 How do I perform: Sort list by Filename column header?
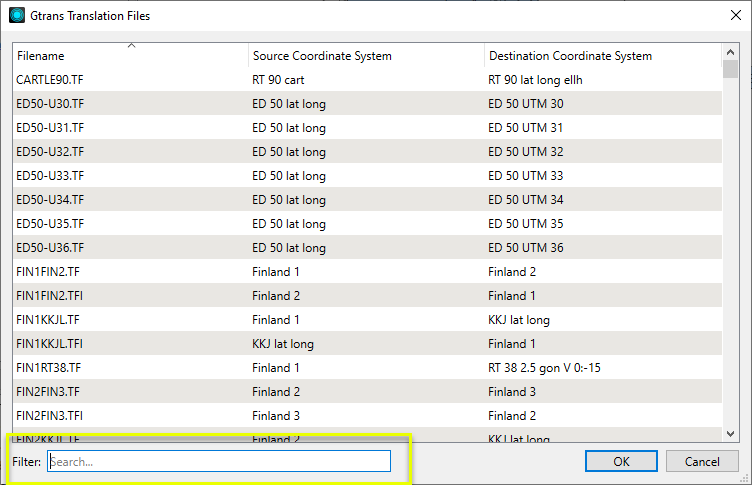[130, 56]
